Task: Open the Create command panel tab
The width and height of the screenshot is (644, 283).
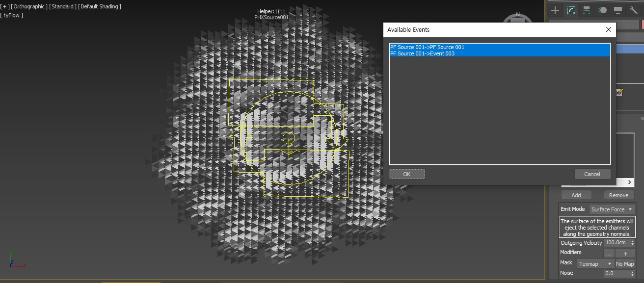Action: click(x=555, y=10)
